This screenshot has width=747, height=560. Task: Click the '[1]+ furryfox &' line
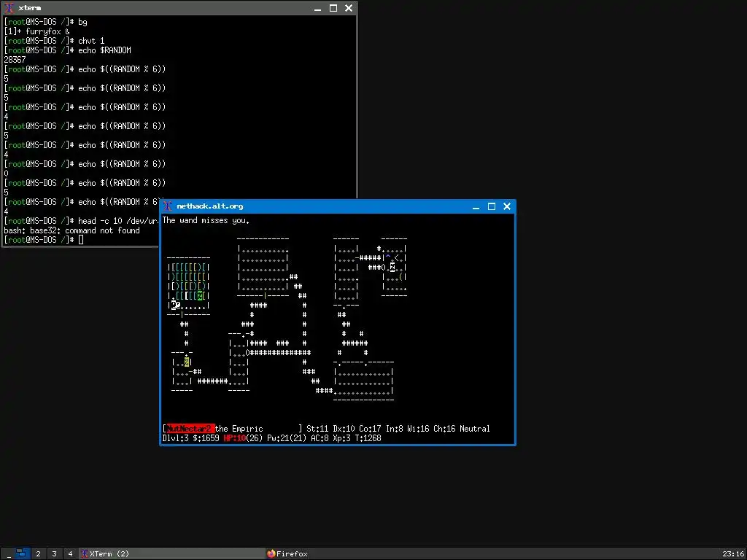(36, 31)
